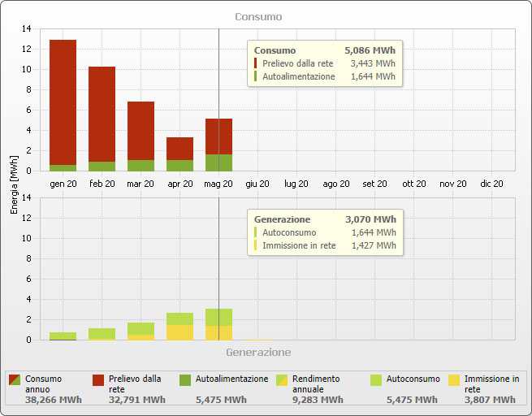
Task: Select the apr 20 generation bar
Action: (x=179, y=327)
